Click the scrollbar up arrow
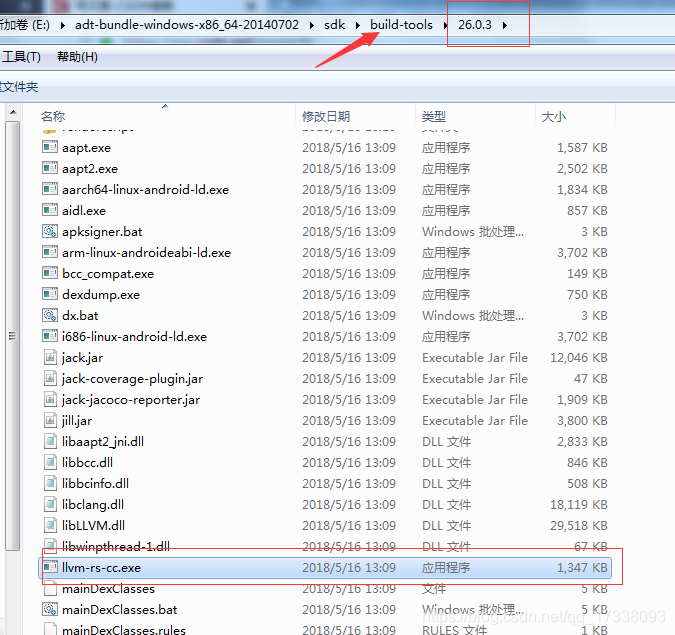Screen dimensions: 675x635 13,112
